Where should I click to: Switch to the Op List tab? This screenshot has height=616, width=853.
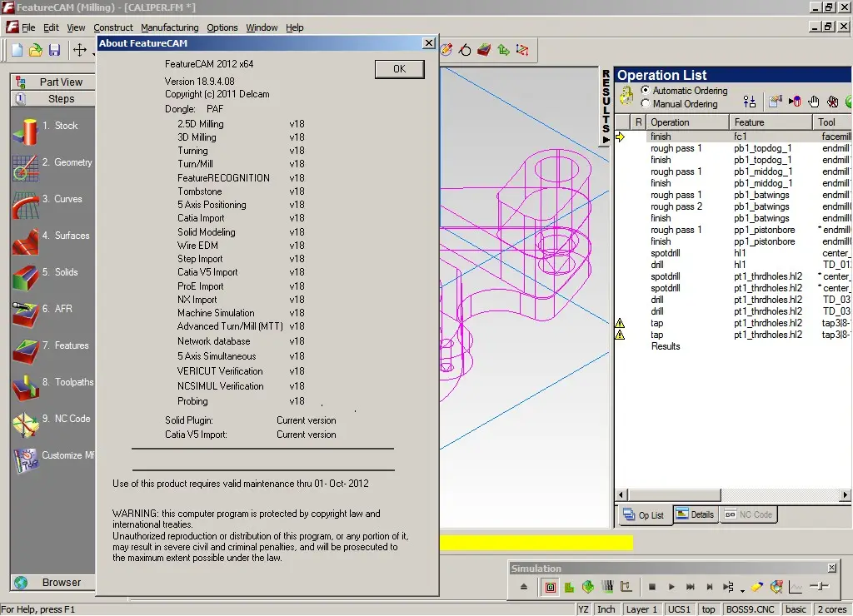(x=644, y=515)
